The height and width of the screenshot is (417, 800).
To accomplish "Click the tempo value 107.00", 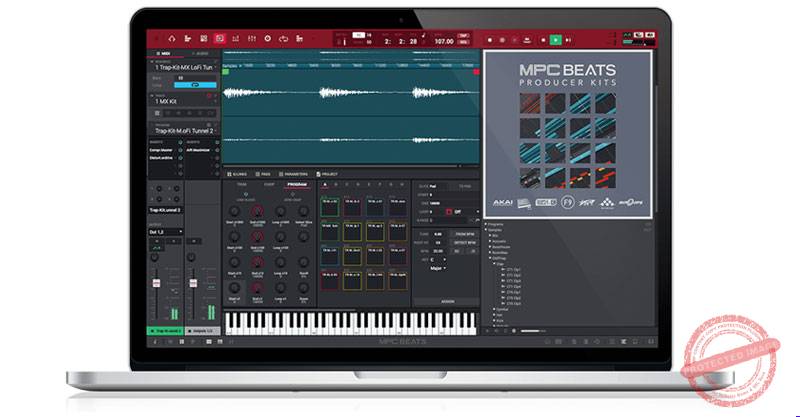I will point(443,41).
